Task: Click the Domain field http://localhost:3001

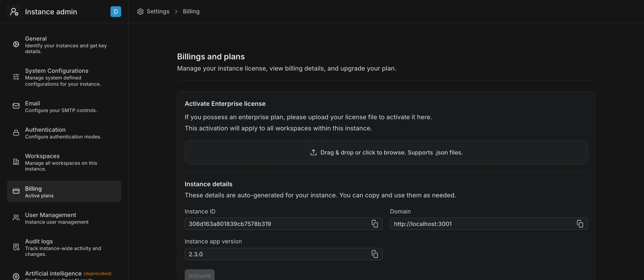Action: (489, 224)
